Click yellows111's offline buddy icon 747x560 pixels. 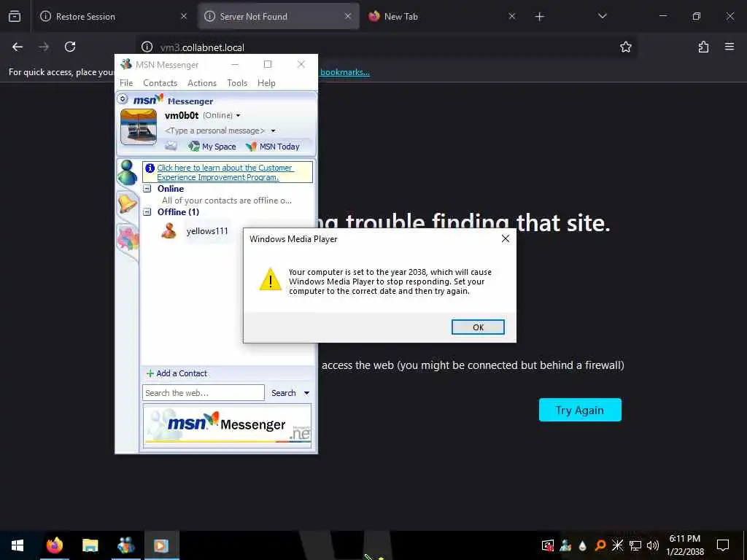pyautogui.click(x=169, y=231)
